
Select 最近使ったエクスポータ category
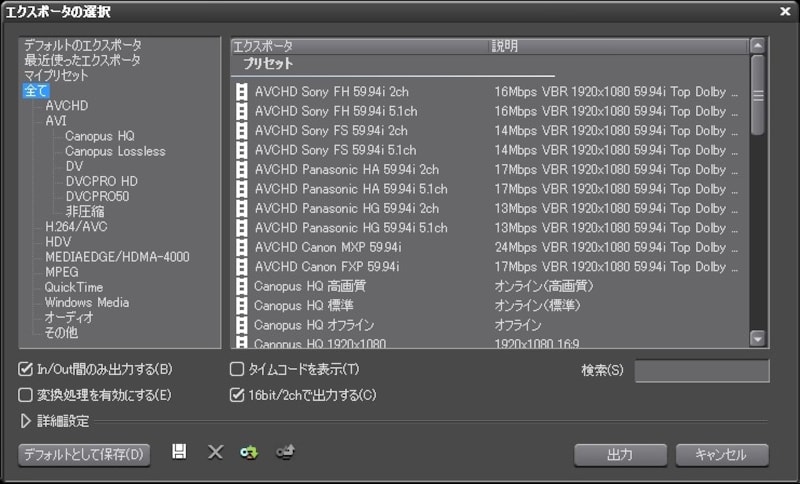point(82,60)
